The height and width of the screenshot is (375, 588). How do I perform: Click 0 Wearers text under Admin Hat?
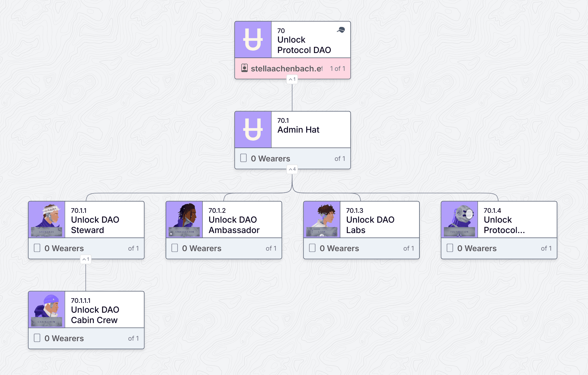click(x=270, y=158)
